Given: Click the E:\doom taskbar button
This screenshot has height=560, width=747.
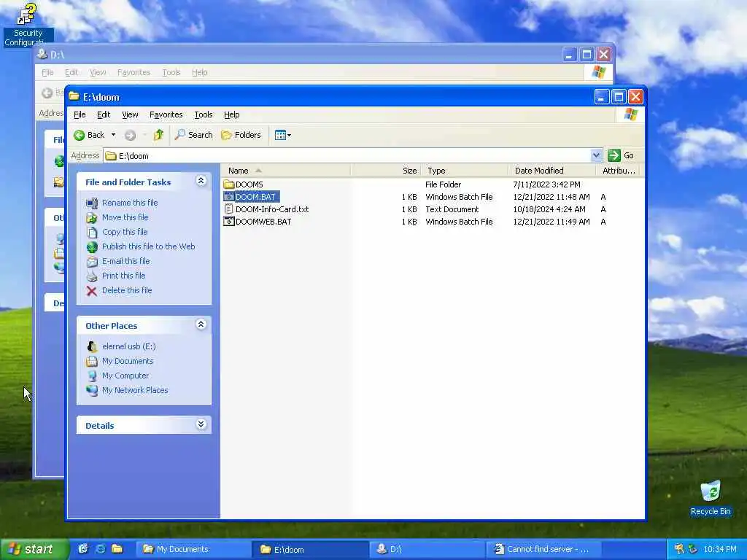Looking at the screenshot, I should click(310, 550).
